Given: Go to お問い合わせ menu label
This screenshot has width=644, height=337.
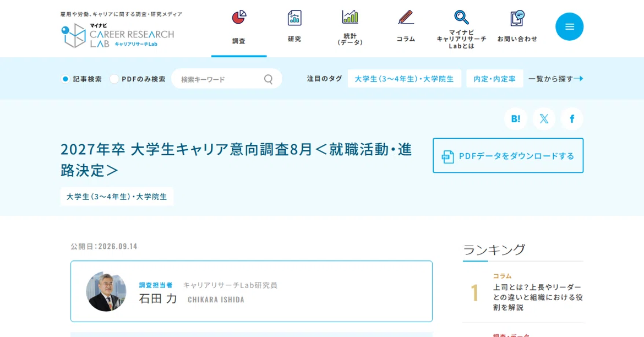Looking at the screenshot, I should point(517,39).
